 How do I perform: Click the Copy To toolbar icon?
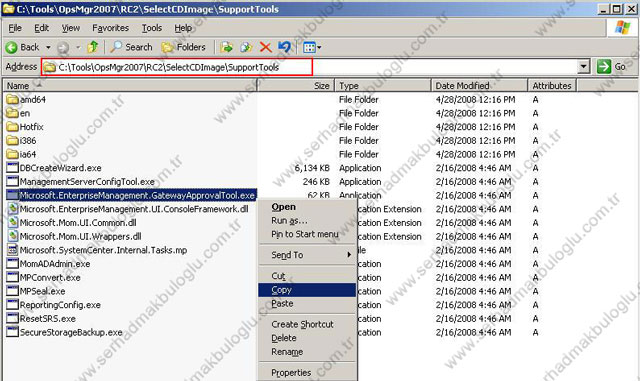246,47
